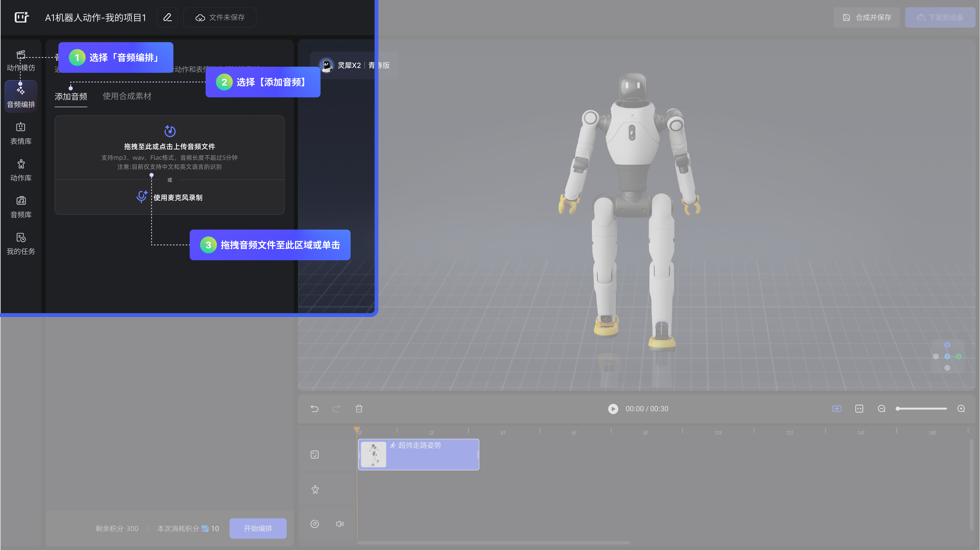Viewport: 980px width, 550px height.
Task: Open 我的任务 task list icon
Action: coord(21,244)
